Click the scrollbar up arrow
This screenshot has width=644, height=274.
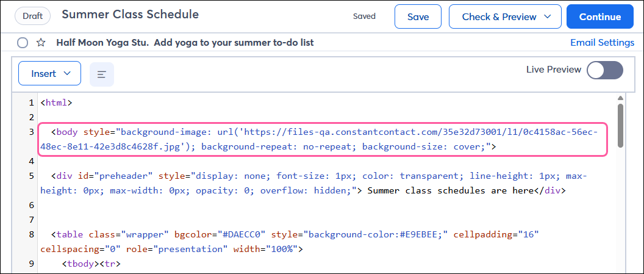(620, 98)
